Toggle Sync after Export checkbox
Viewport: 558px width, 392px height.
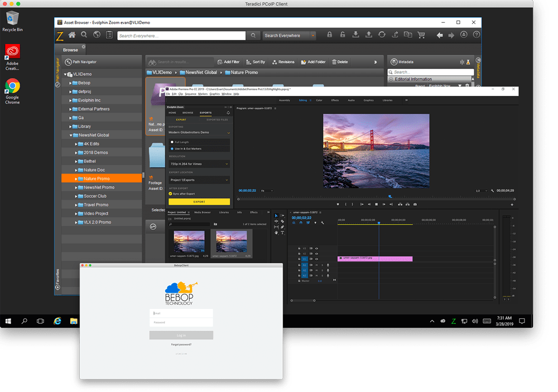[170, 194]
